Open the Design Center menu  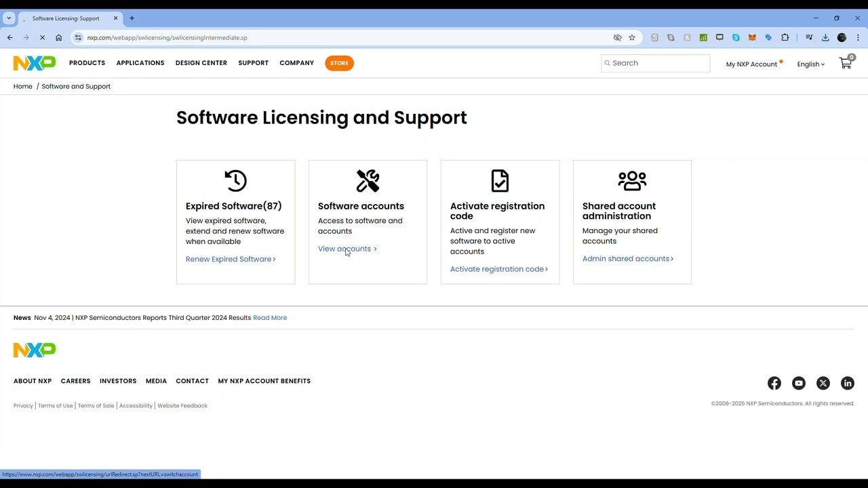201,63
